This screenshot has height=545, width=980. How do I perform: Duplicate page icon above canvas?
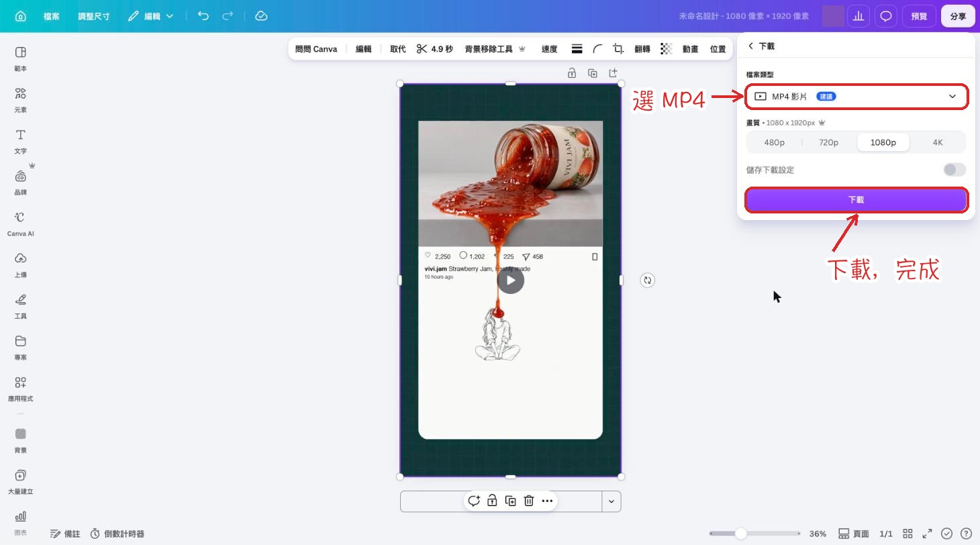[593, 73]
